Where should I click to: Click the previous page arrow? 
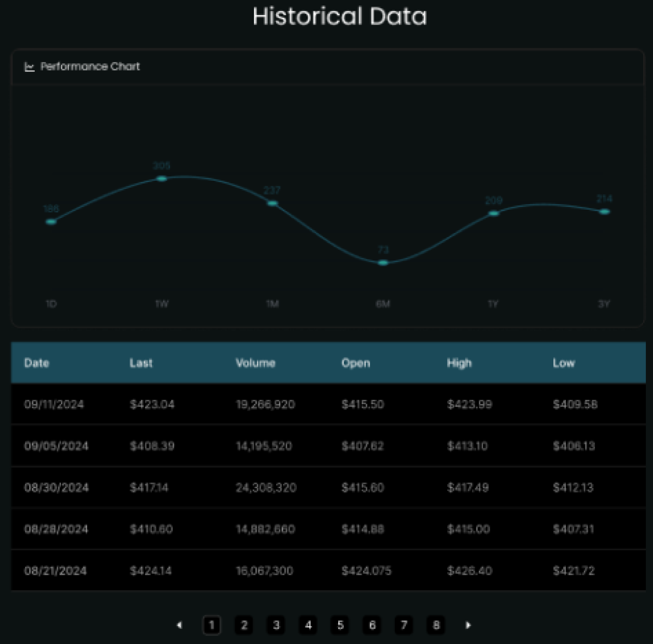(x=179, y=625)
